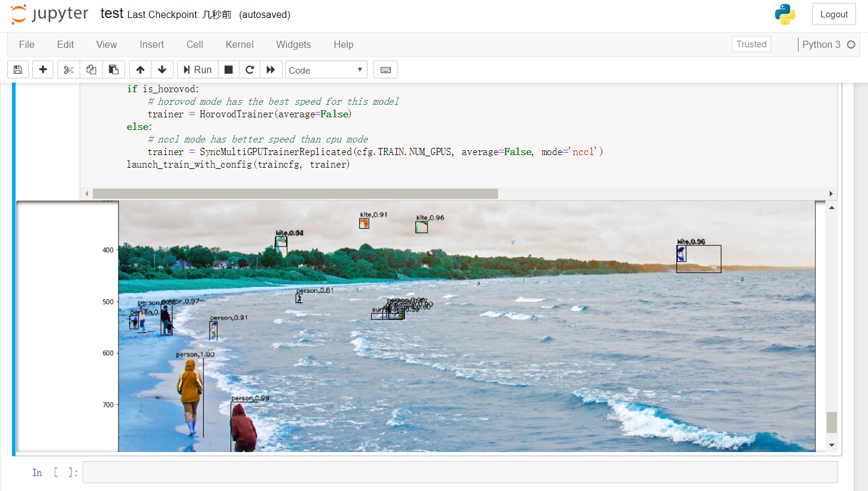Save and checkpoint the notebook
Viewport: 868px width, 491px height.
[17, 69]
